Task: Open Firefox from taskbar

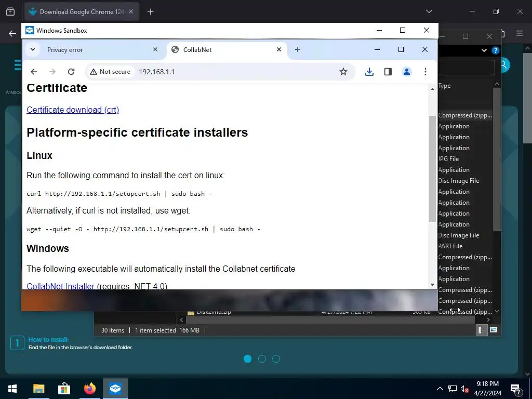Action: pyautogui.click(x=89, y=389)
